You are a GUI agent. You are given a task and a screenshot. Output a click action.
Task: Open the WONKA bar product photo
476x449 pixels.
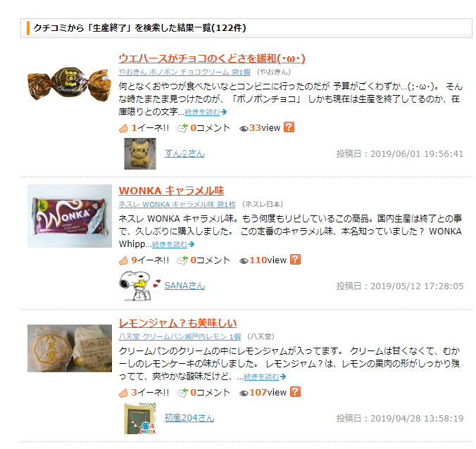[x=70, y=216]
